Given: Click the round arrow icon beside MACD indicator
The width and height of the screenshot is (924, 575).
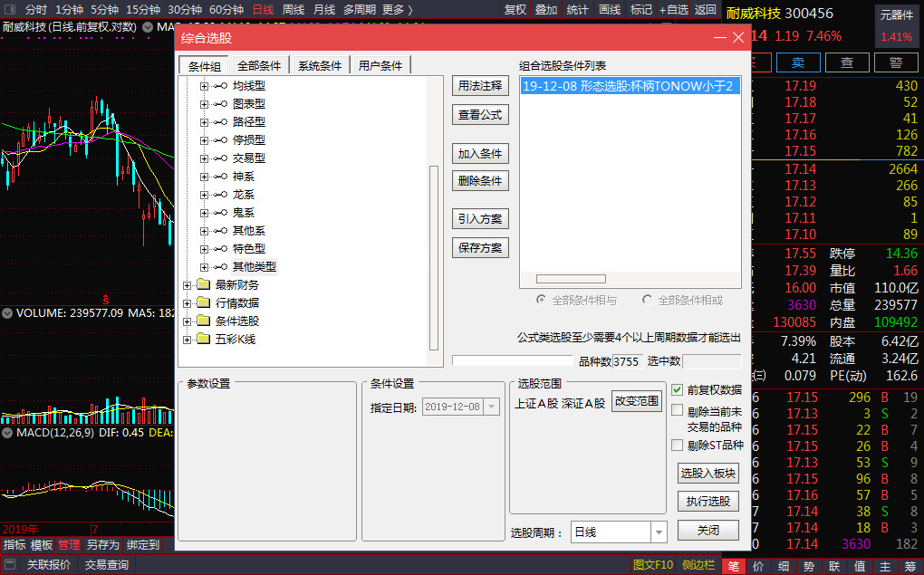Looking at the screenshot, I should tap(7, 433).
